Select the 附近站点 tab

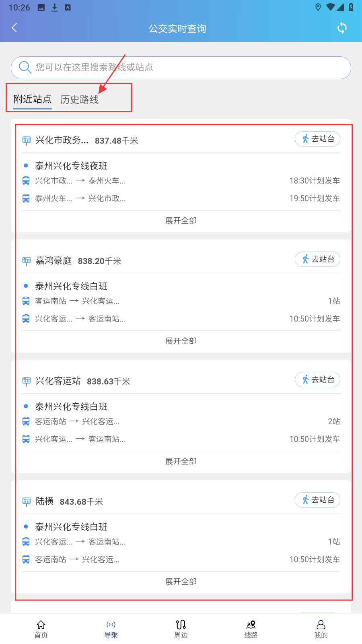[x=33, y=99]
